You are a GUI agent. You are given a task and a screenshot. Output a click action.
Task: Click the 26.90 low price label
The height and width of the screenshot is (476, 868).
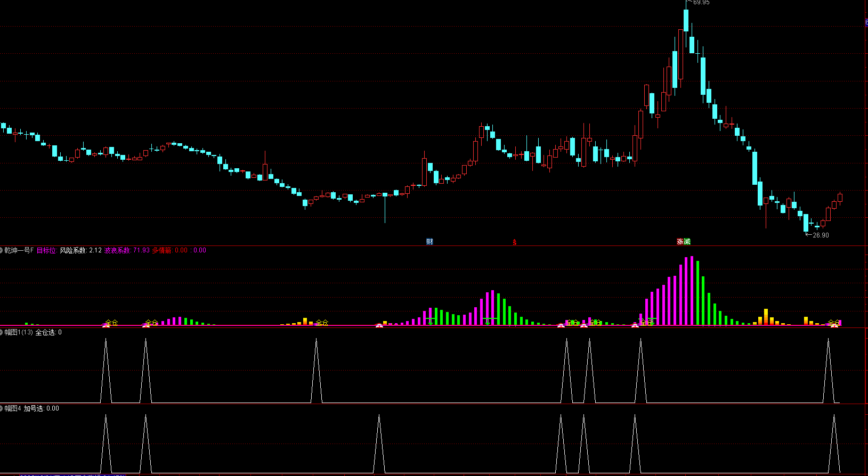tap(821, 235)
